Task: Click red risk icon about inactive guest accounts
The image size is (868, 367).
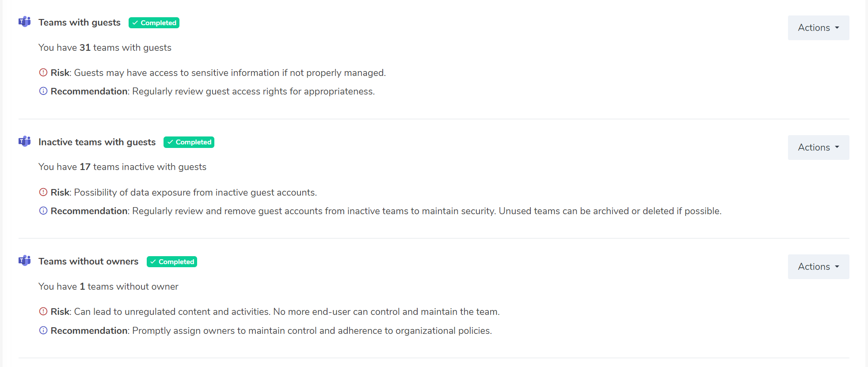Action: pos(43,192)
